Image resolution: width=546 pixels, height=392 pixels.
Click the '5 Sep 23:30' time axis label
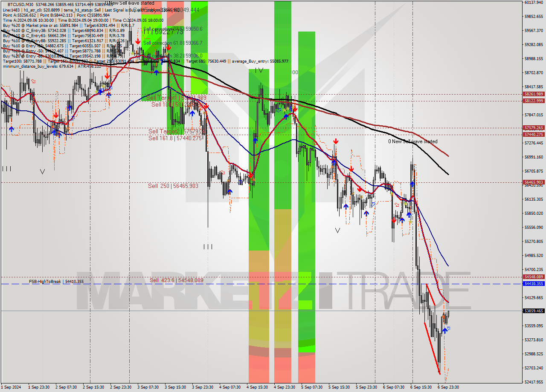367,387
